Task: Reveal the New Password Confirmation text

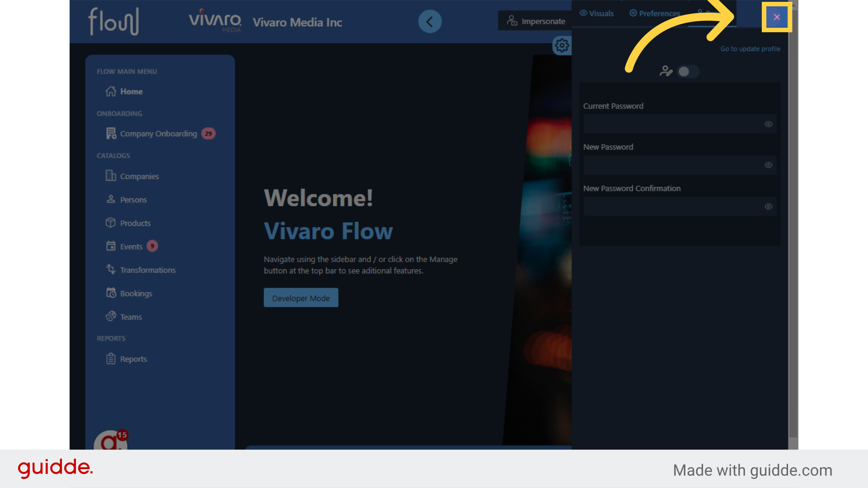Action: point(768,206)
